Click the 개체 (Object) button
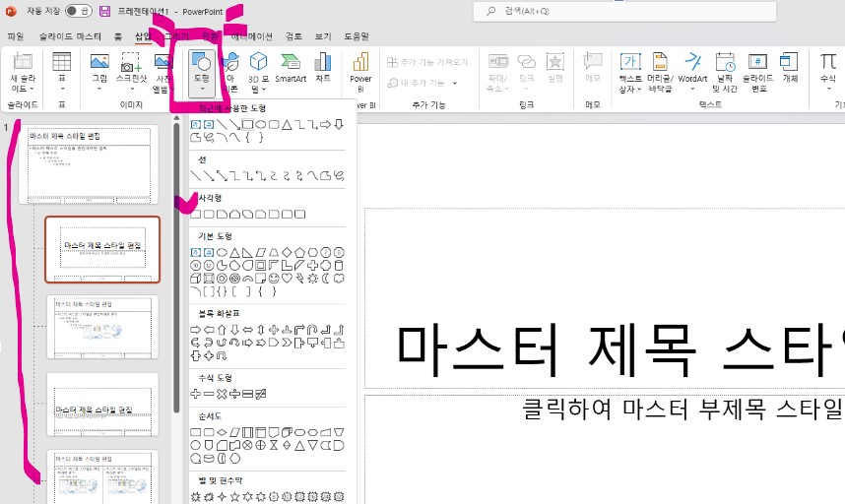Viewport: 845px width, 504px height. tap(790, 68)
